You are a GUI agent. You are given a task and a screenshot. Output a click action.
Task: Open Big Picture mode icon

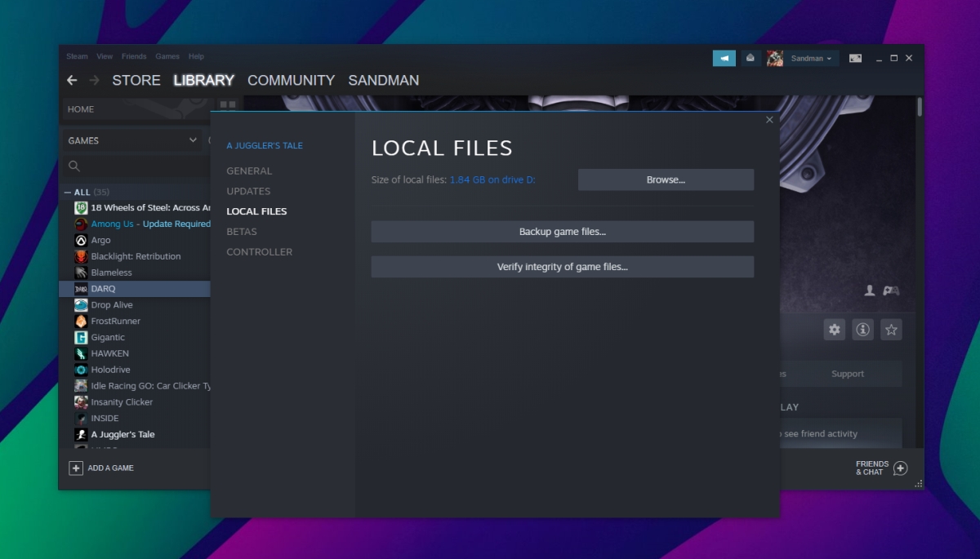coord(855,58)
